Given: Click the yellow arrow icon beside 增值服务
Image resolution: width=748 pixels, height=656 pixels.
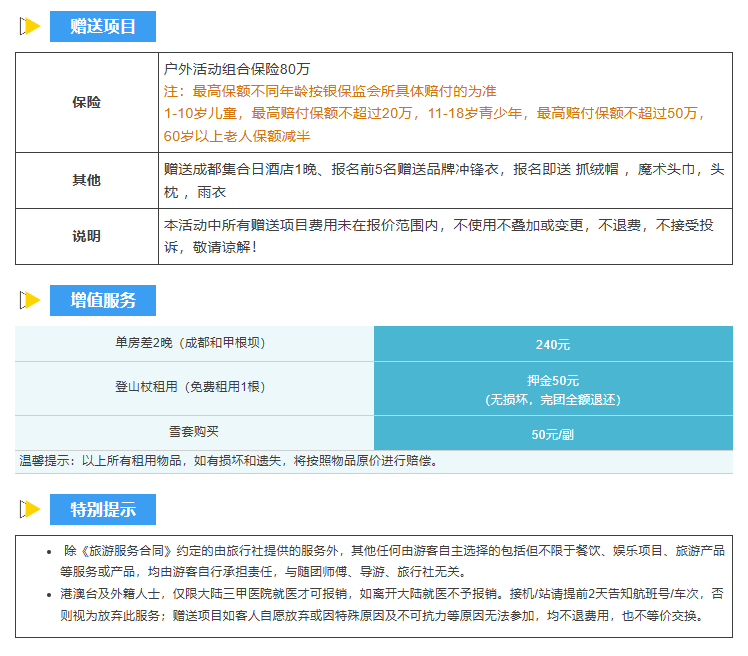Looking at the screenshot, I should click(x=30, y=299).
